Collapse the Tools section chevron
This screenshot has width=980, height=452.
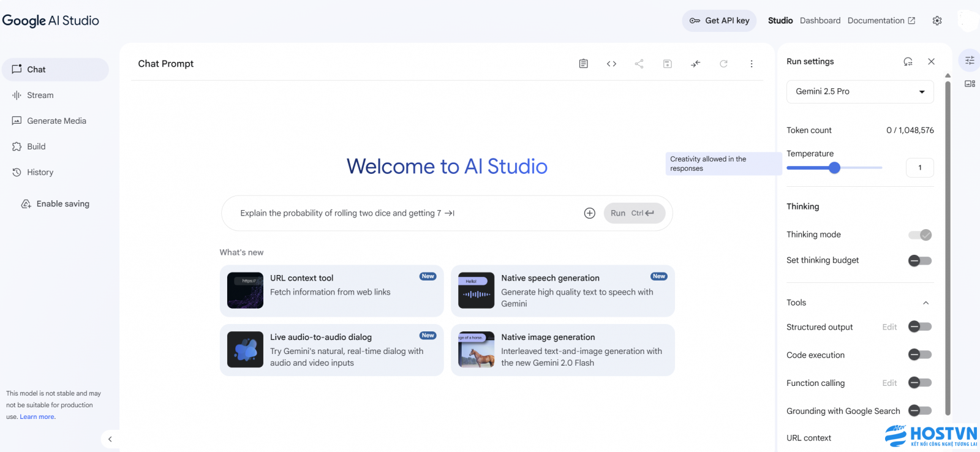(925, 303)
